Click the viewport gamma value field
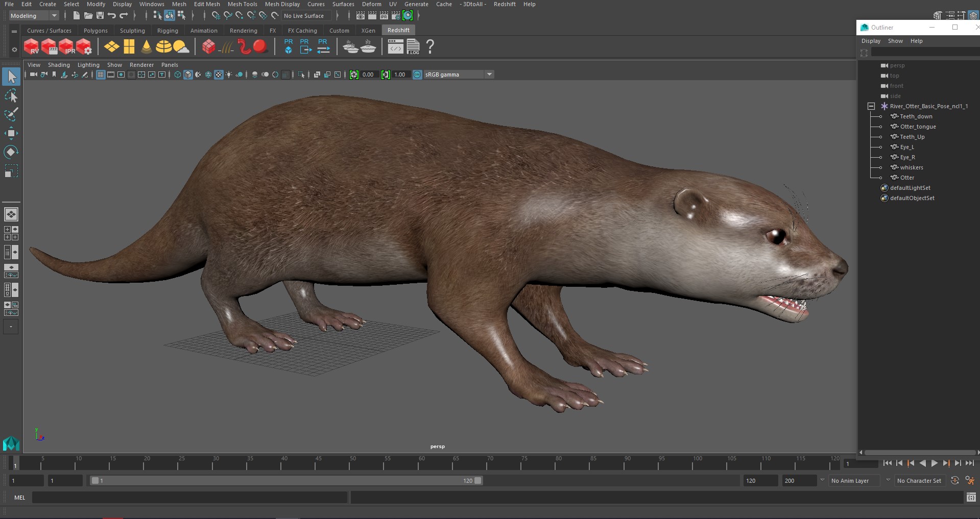980x519 pixels. [x=402, y=75]
